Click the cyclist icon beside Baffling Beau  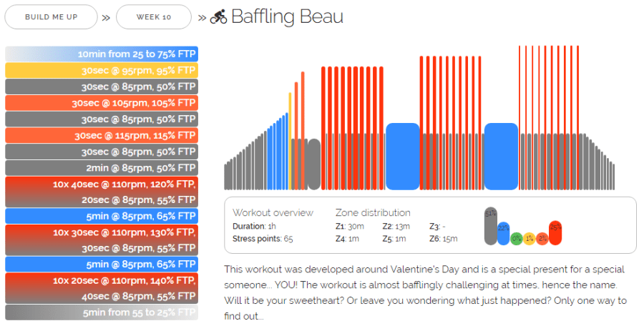click(218, 16)
